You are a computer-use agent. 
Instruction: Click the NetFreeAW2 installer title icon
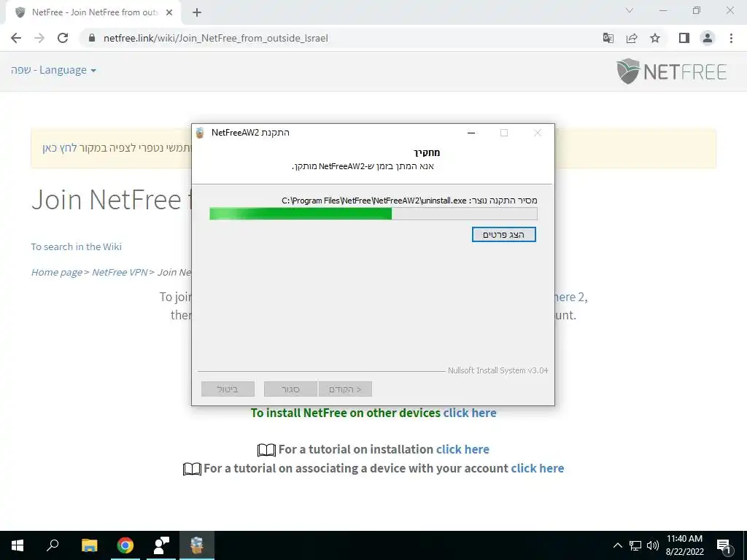click(200, 133)
